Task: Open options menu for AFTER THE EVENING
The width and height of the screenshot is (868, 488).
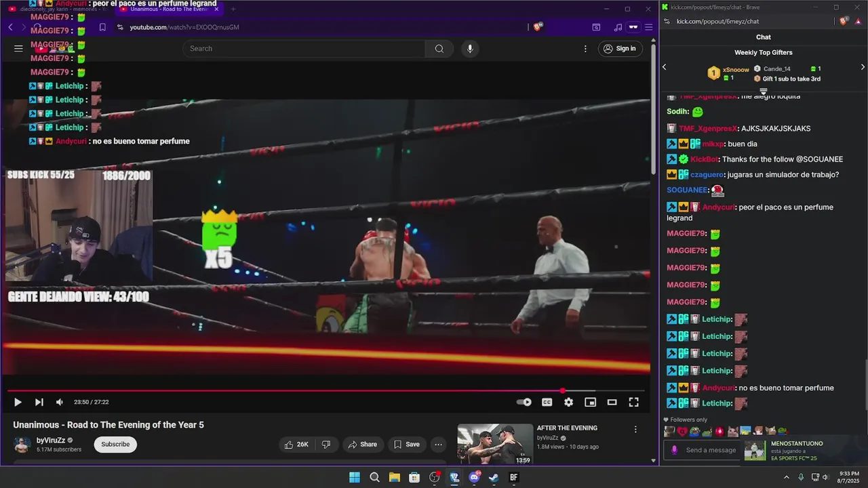Action: pyautogui.click(x=635, y=430)
